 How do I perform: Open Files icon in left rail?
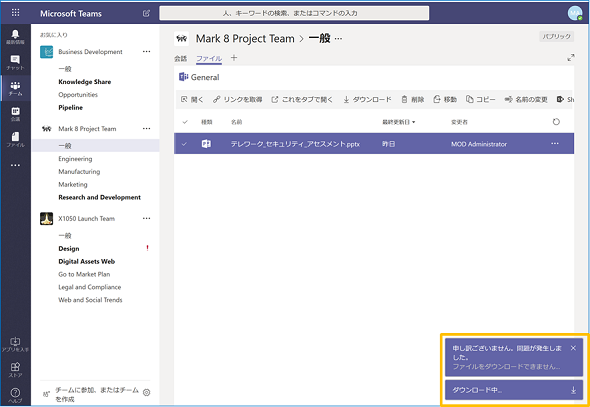(x=15, y=139)
